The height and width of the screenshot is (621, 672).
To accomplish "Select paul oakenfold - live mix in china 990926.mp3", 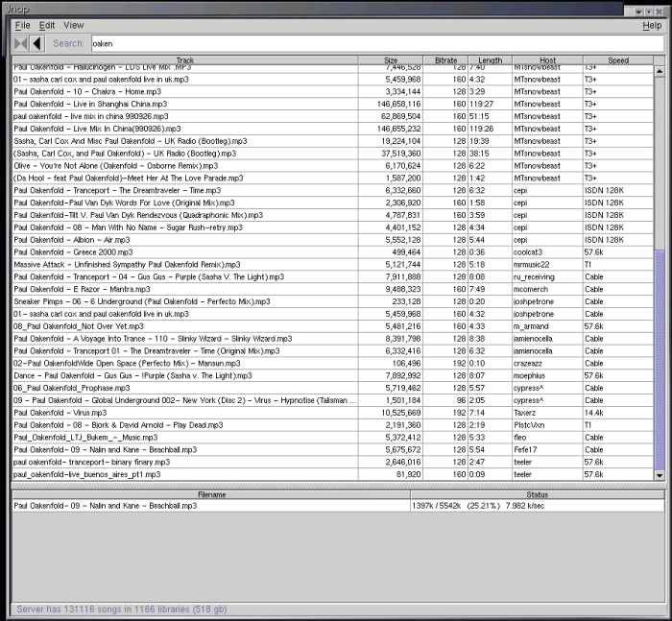I will pyautogui.click(x=333, y=116).
